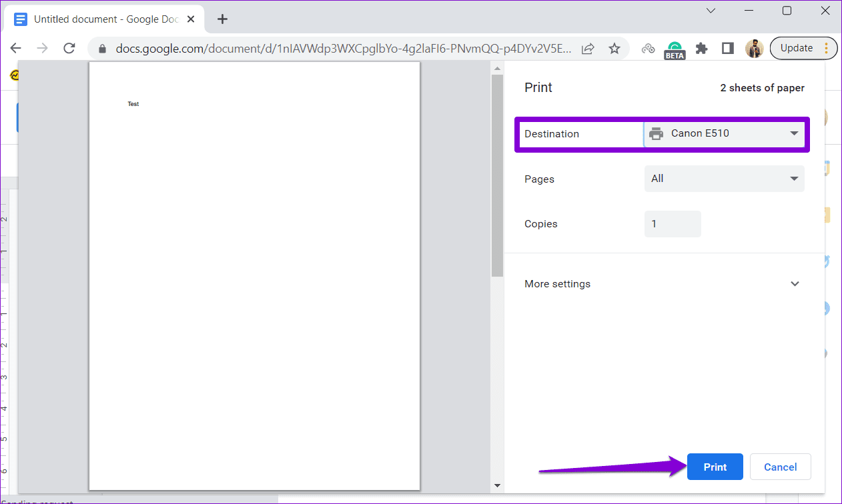
Task: Click the blue Print button
Action: coord(715,467)
